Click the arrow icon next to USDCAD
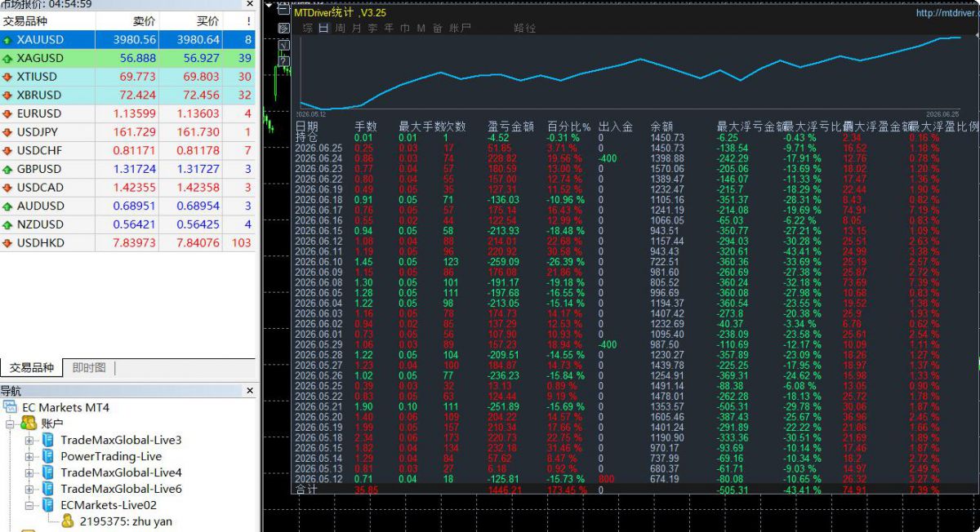 pos(7,188)
